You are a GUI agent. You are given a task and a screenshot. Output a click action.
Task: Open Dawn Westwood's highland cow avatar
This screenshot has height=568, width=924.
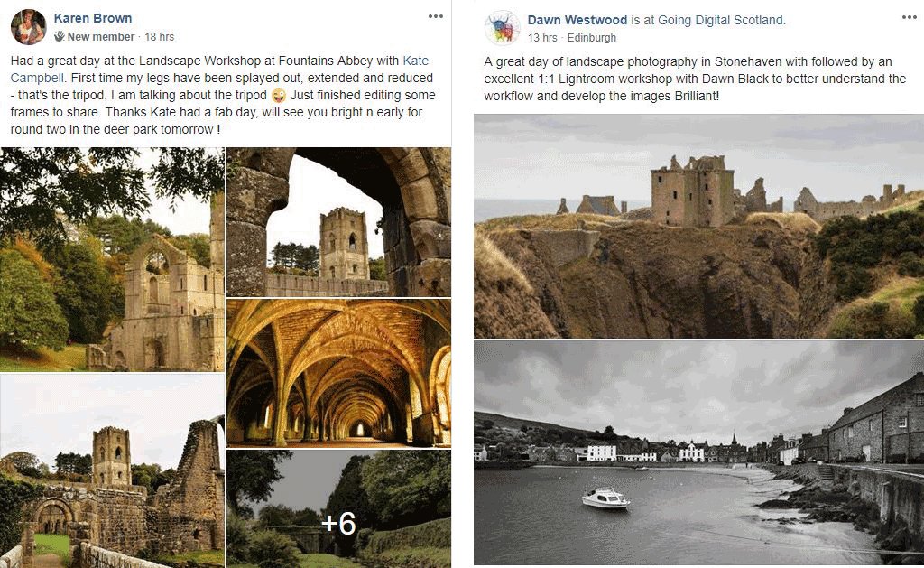[x=502, y=28]
